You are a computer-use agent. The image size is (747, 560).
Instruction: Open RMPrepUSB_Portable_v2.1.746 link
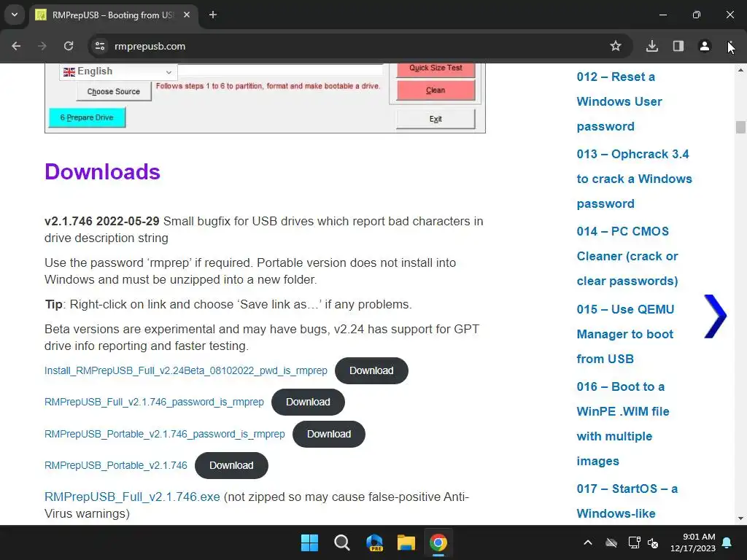pyautogui.click(x=116, y=465)
